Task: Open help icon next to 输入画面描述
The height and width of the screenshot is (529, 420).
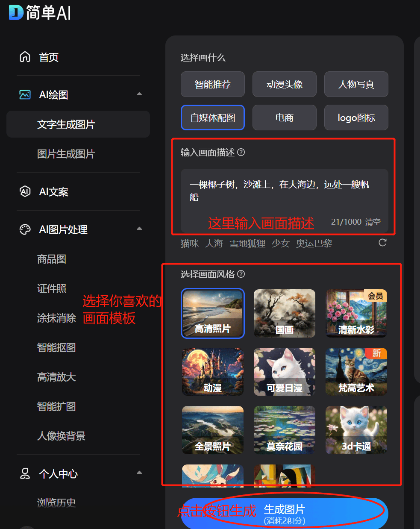Action: tap(241, 152)
